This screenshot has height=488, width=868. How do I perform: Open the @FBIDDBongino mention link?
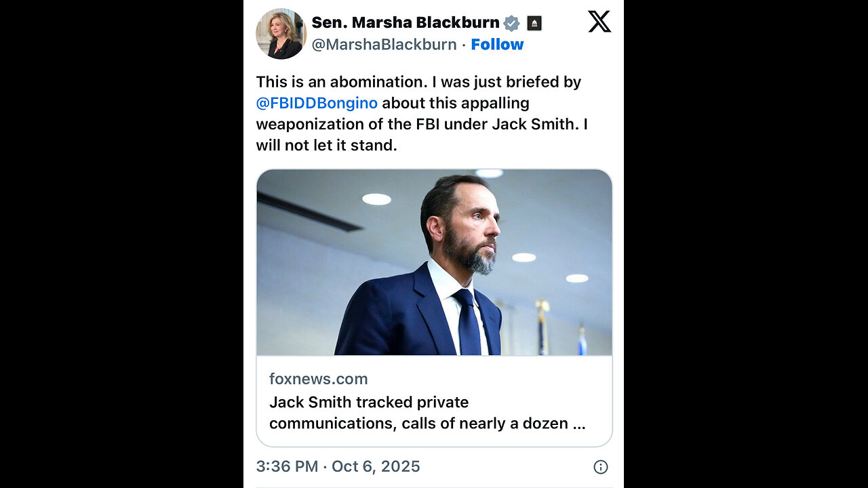[317, 103]
